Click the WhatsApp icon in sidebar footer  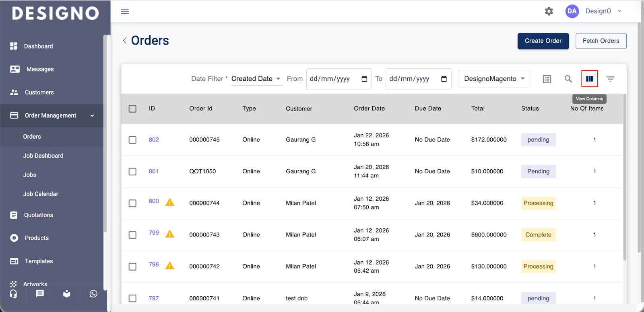click(x=93, y=294)
